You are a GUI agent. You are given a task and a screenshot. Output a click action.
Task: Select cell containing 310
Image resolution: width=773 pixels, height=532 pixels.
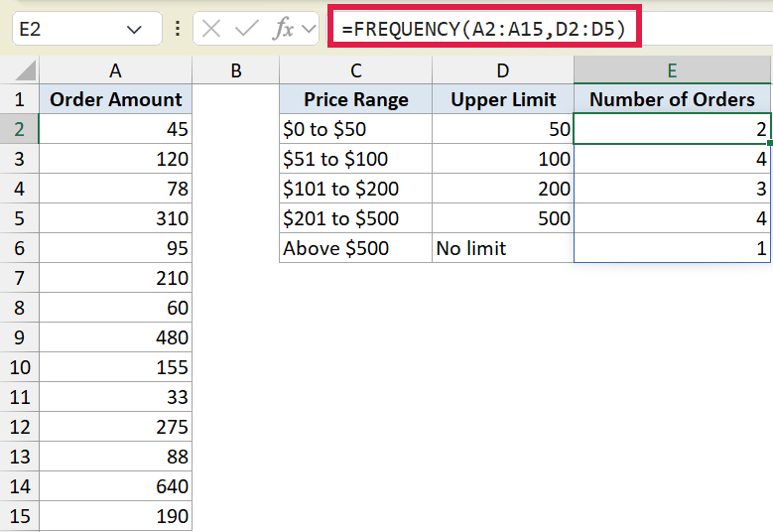115,218
